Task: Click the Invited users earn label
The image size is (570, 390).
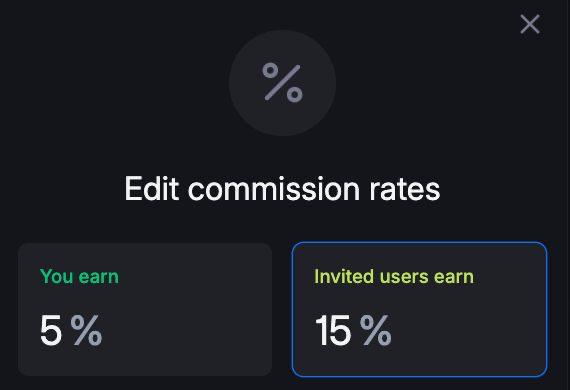Action: point(394,277)
